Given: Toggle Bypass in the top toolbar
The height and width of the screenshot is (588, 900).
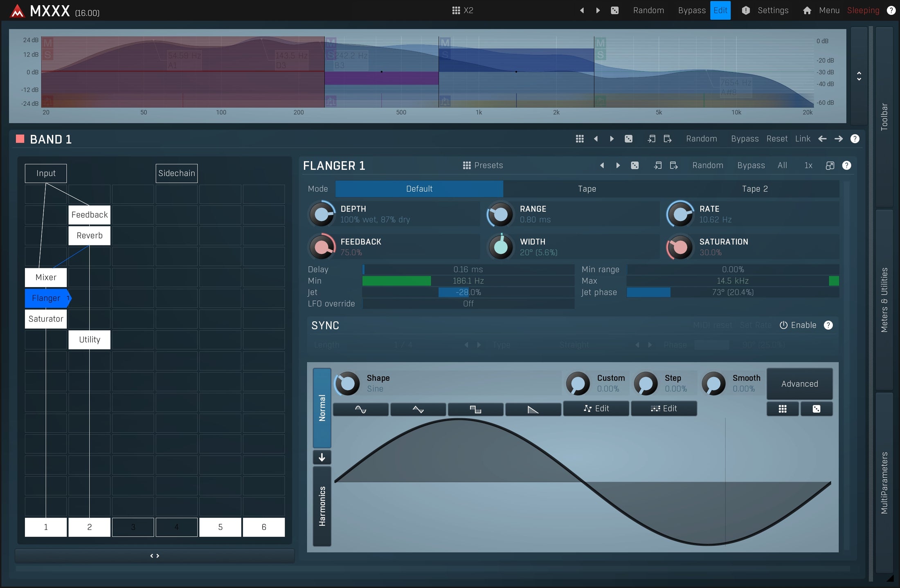Looking at the screenshot, I should (692, 10).
